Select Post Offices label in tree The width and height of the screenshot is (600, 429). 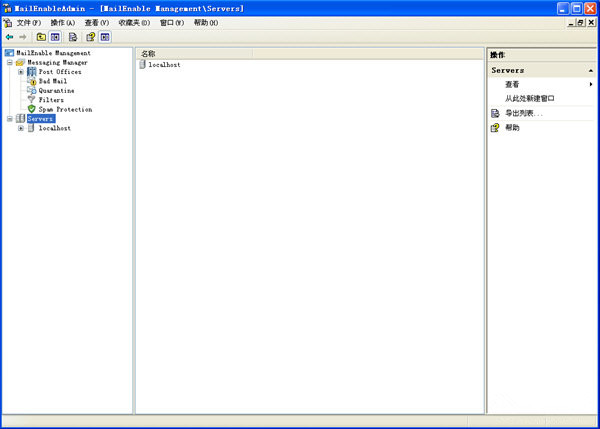click(x=60, y=72)
